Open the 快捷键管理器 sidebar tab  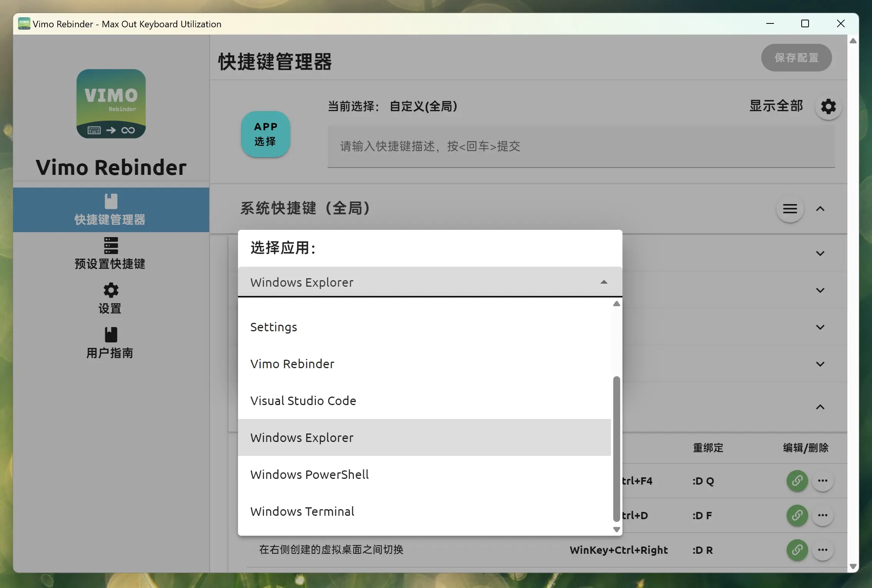[x=111, y=210]
